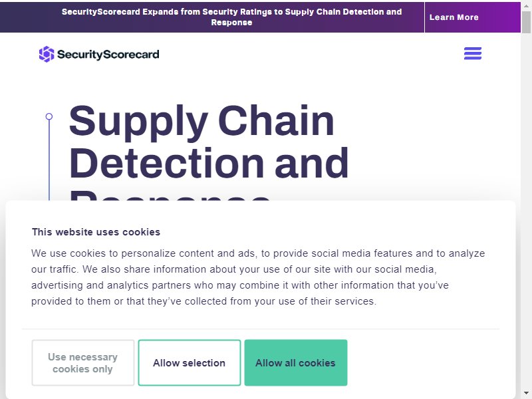Click the scrollbar down arrow
The height and width of the screenshot is (399, 532).
tap(526, 394)
